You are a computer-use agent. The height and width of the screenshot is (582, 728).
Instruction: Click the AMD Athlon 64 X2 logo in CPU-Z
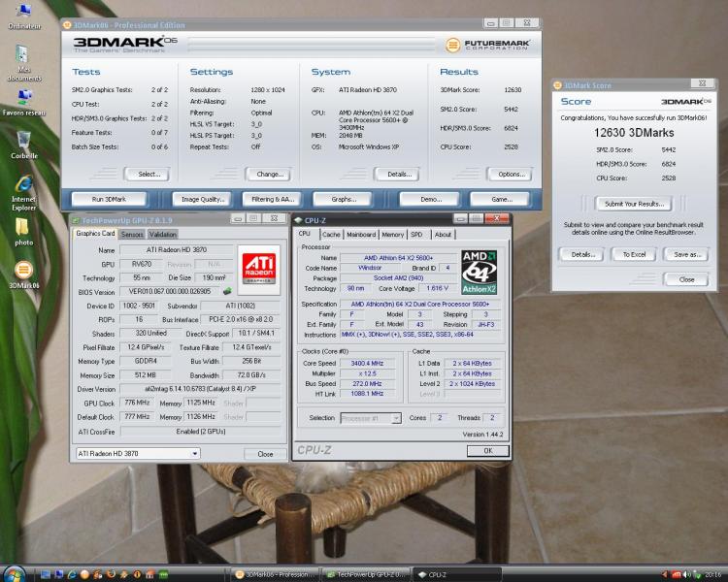tap(480, 273)
